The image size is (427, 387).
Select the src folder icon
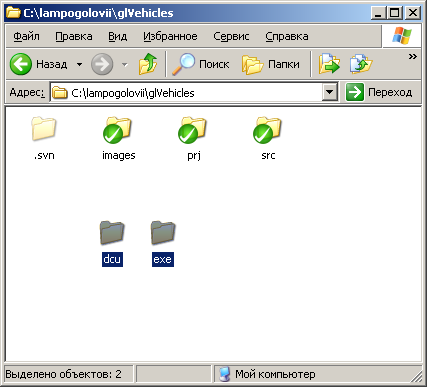(x=267, y=130)
